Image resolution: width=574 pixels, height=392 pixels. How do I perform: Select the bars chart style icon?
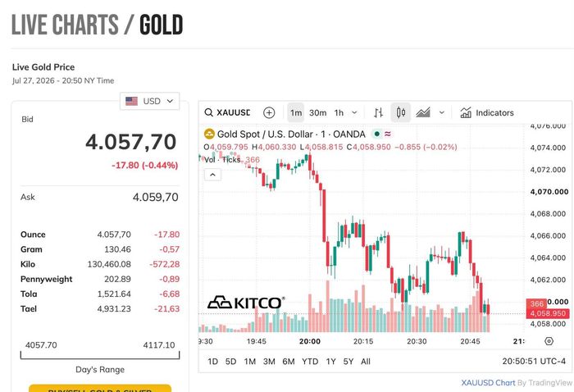coord(379,112)
